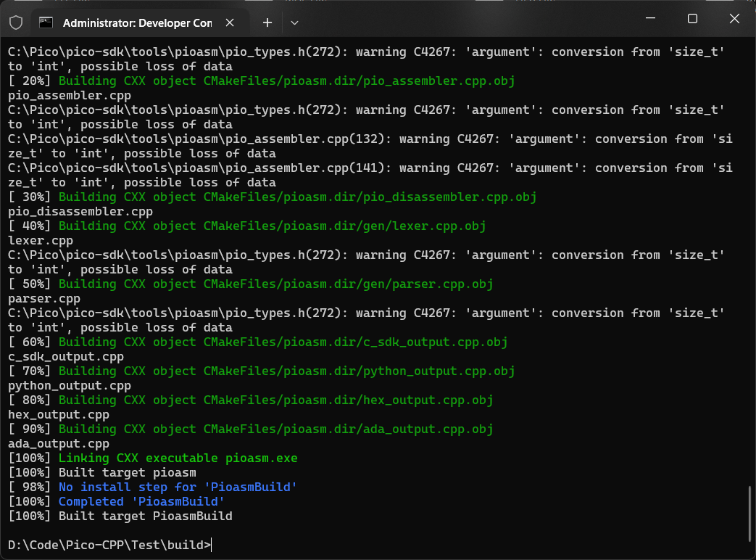Click the 'hex_output.cpp' output line
The width and height of the screenshot is (756, 560).
point(59,415)
